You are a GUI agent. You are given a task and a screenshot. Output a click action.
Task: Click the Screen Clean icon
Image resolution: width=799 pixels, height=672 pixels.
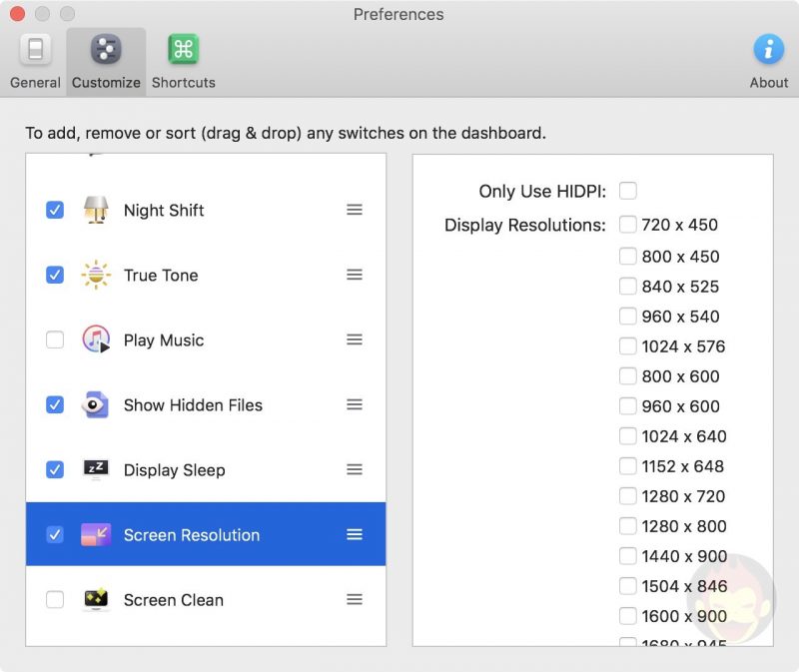[x=97, y=599]
